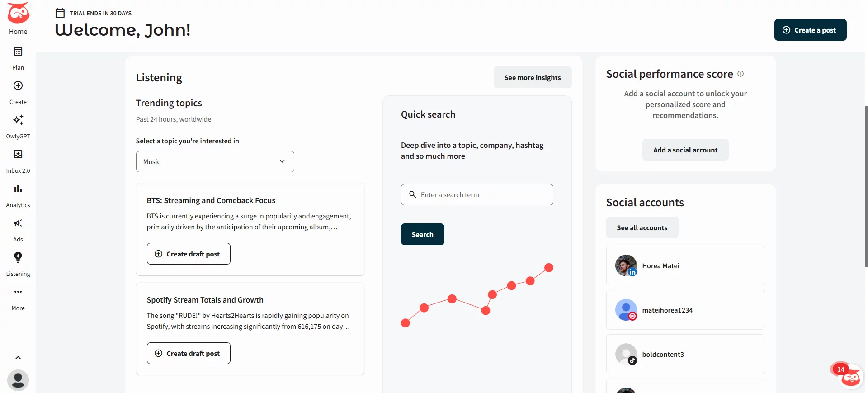The width and height of the screenshot is (868, 393).
Task: Navigate to the Listening section
Action: point(18,262)
